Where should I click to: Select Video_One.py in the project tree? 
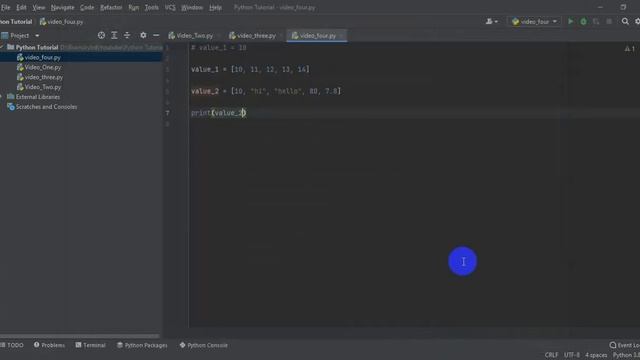(x=42, y=67)
